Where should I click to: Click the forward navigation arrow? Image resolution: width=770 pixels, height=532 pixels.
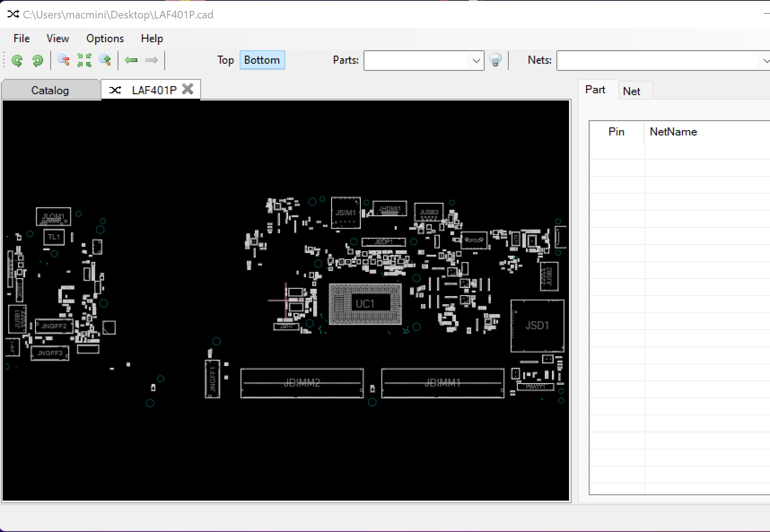152,61
